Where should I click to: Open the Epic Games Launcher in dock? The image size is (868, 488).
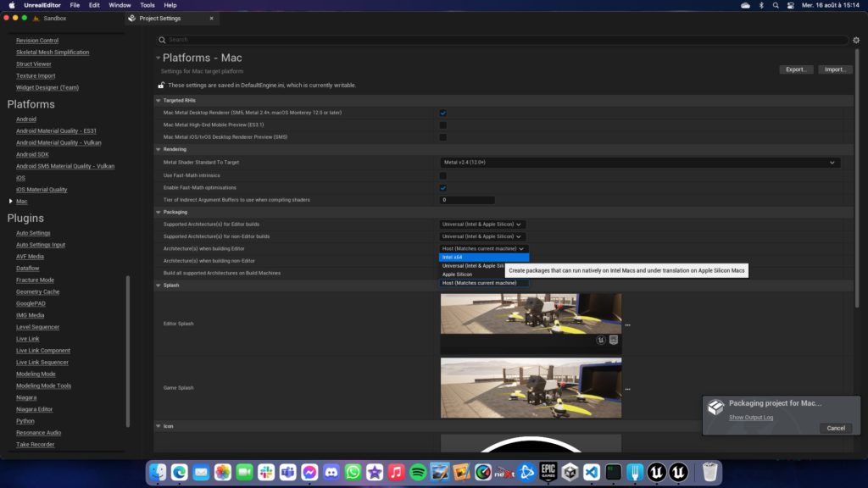point(548,471)
